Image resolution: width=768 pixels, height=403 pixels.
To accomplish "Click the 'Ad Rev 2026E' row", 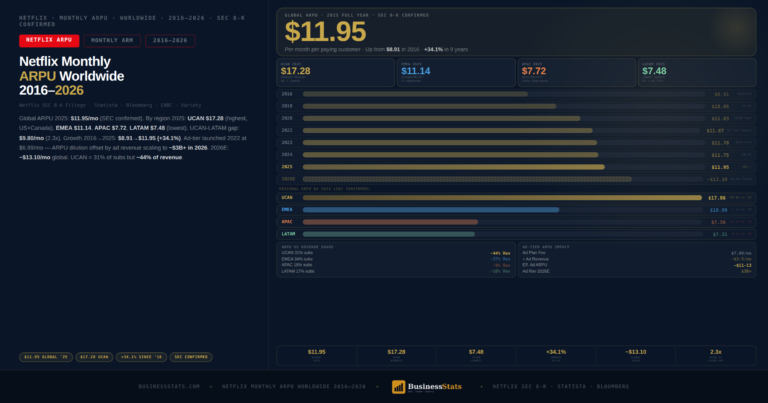I will pyautogui.click(x=636, y=271).
